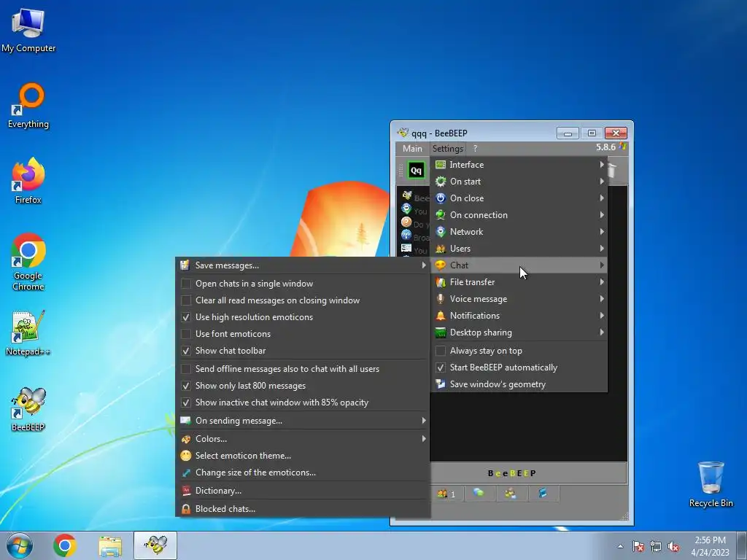Viewport: 747px width, 560px height.
Task: Click the Windows Start button
Action: (x=20, y=545)
